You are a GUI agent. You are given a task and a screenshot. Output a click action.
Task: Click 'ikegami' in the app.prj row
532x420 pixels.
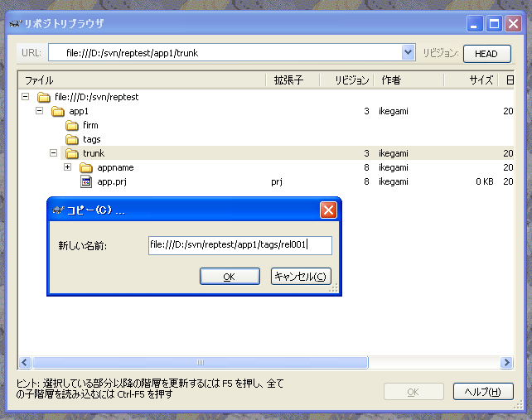394,181
